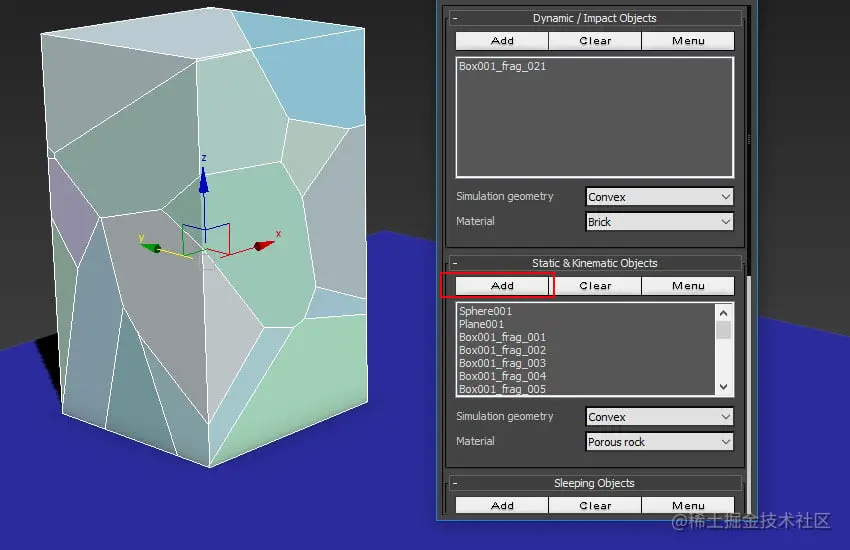Viewport: 850px width, 550px height.
Task: Add objects to Static & Kinematic list
Action: (x=502, y=286)
